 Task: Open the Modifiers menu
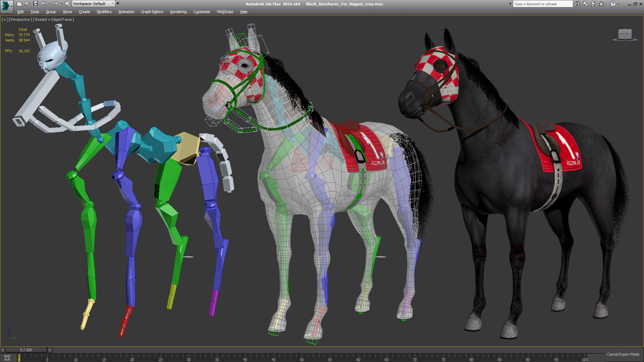click(x=104, y=12)
